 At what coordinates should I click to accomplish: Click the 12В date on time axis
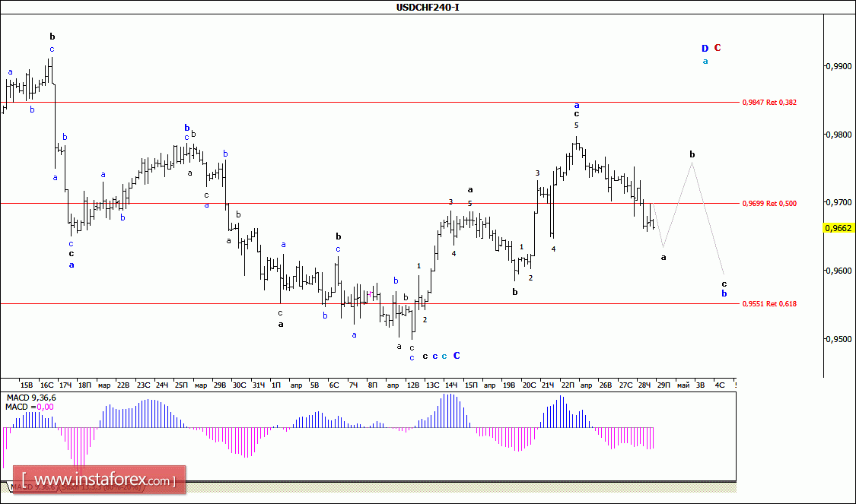click(x=413, y=385)
